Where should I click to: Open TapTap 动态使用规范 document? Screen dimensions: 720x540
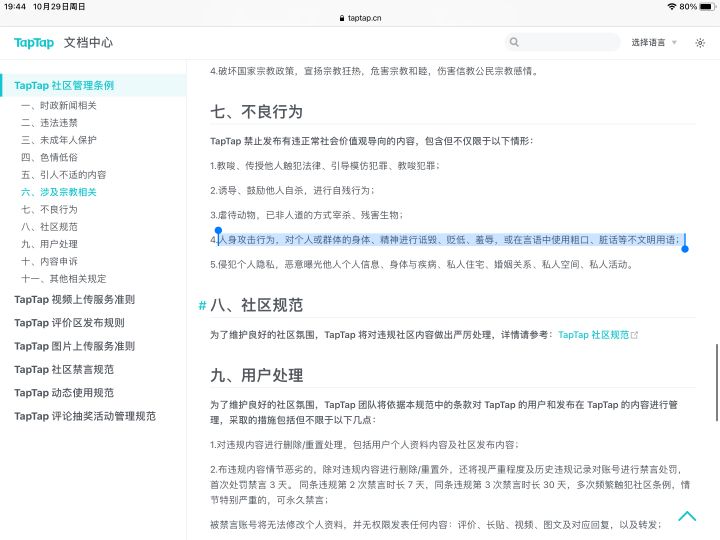[64, 393]
